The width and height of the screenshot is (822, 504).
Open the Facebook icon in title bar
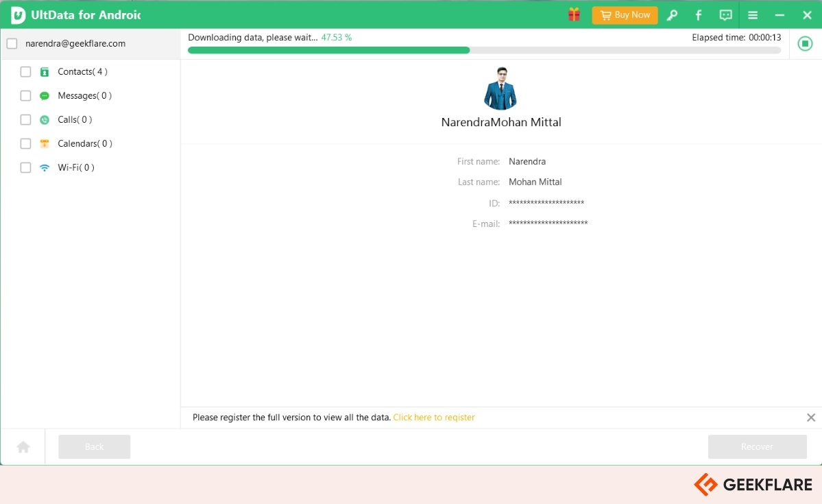[x=699, y=15]
